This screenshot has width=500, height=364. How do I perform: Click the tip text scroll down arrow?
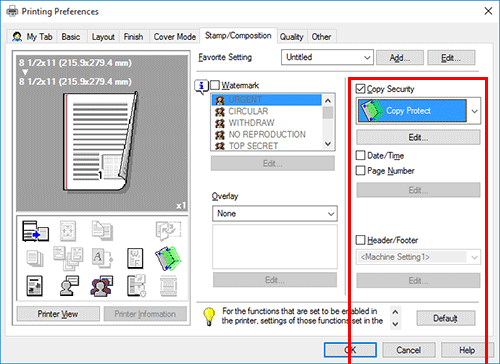click(395, 324)
